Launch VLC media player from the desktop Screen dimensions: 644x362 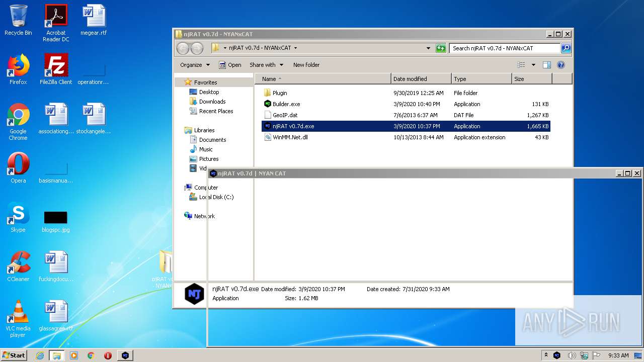pos(18,319)
